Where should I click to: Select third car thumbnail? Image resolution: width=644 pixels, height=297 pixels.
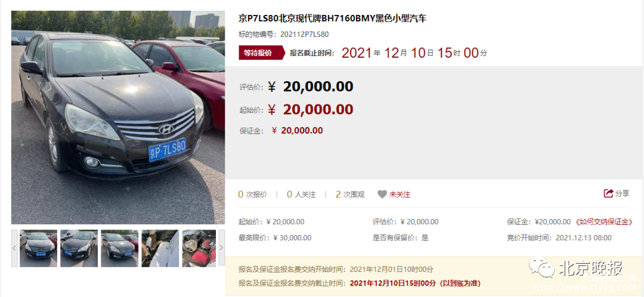point(119,248)
